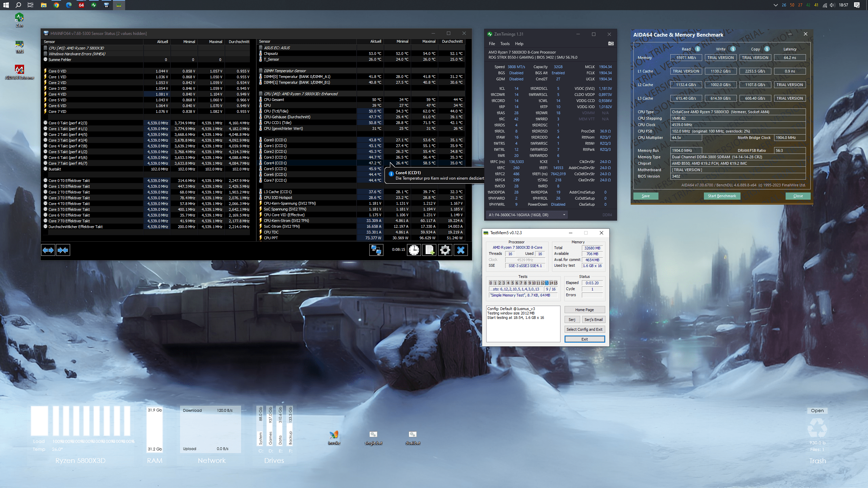
Task: Select the Core 4 VID sensor row
Action: click(x=58, y=94)
